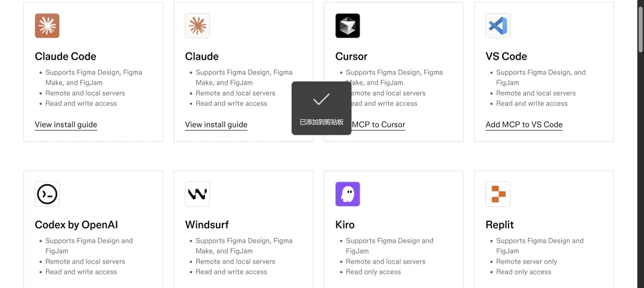Click the VS Code logo icon
This screenshot has height=288, width=644.
[498, 26]
